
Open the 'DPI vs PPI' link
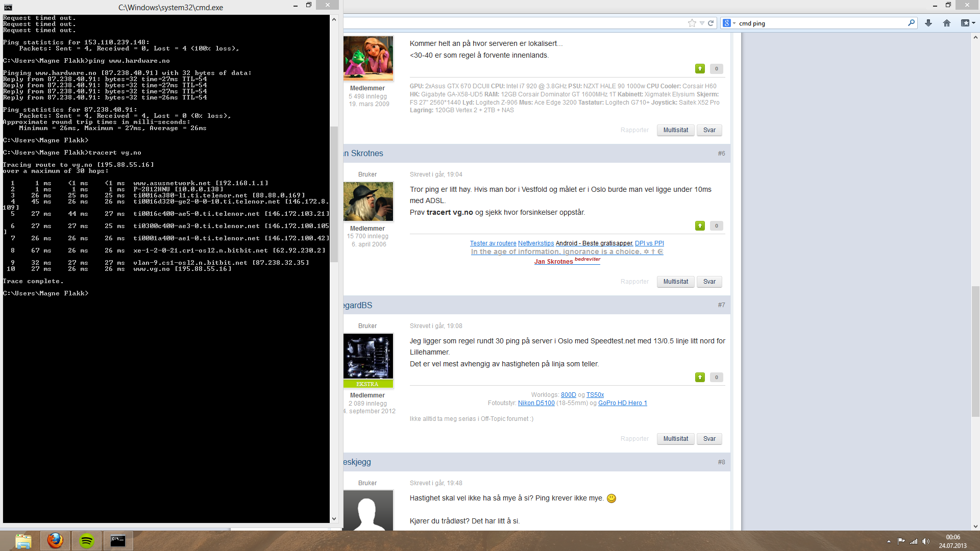pos(649,243)
